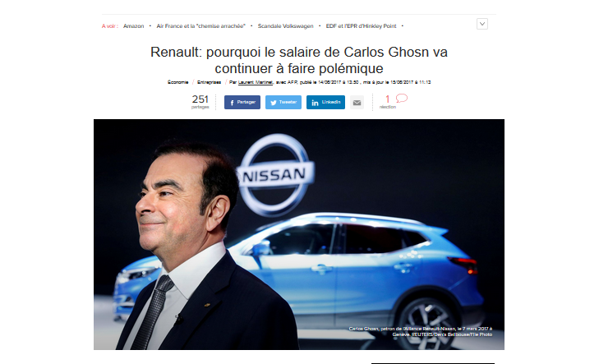Screen dimensions: 599x364
Task: Click the 251 partages share counter
Action: coord(200,102)
